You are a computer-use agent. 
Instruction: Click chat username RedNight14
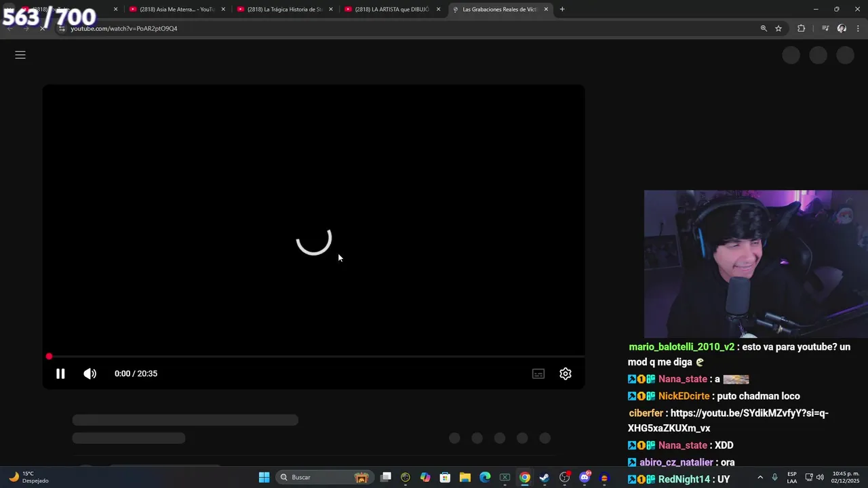pos(684,479)
